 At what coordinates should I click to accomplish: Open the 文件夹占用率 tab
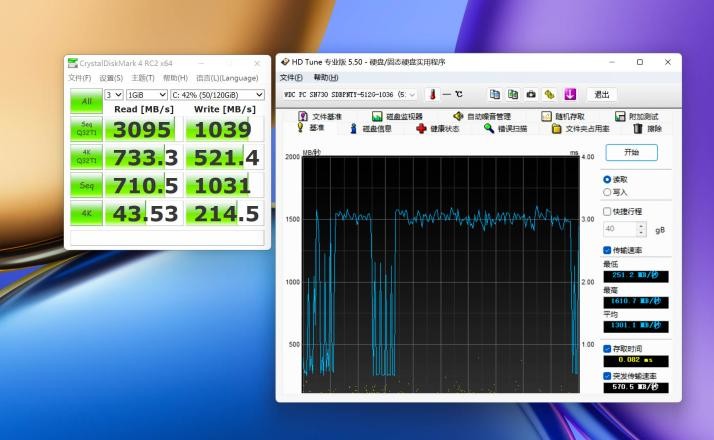coord(581,128)
